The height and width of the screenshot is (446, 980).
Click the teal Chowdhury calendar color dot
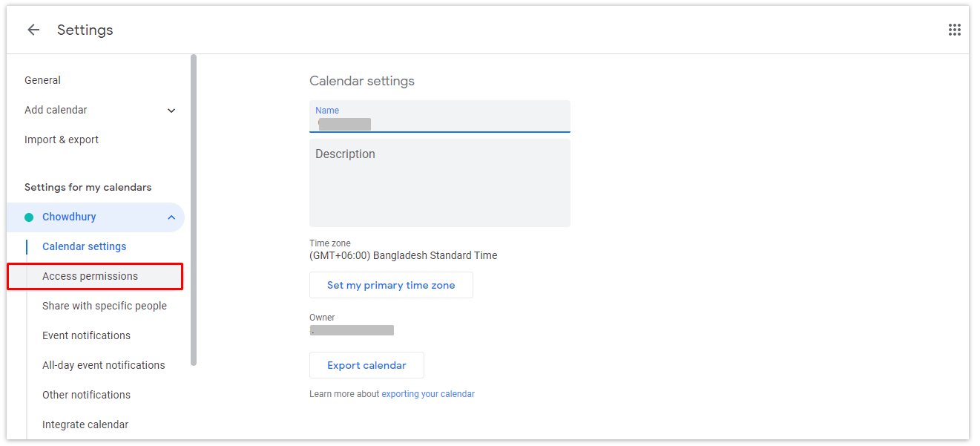[29, 217]
